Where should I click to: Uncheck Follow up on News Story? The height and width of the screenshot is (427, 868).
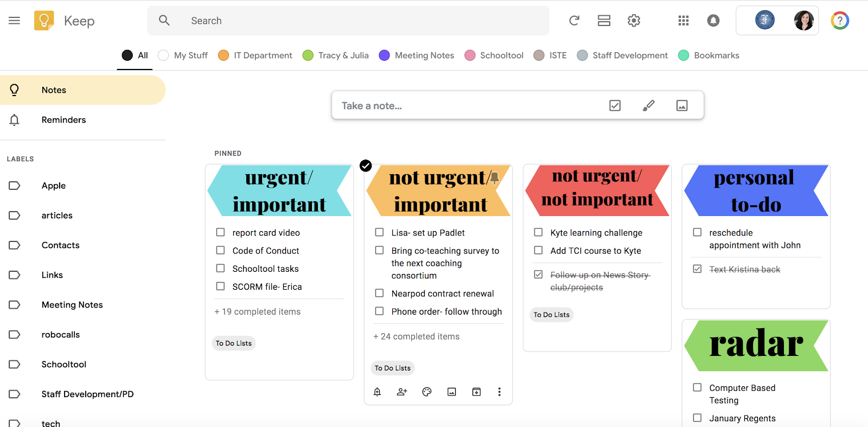click(538, 275)
